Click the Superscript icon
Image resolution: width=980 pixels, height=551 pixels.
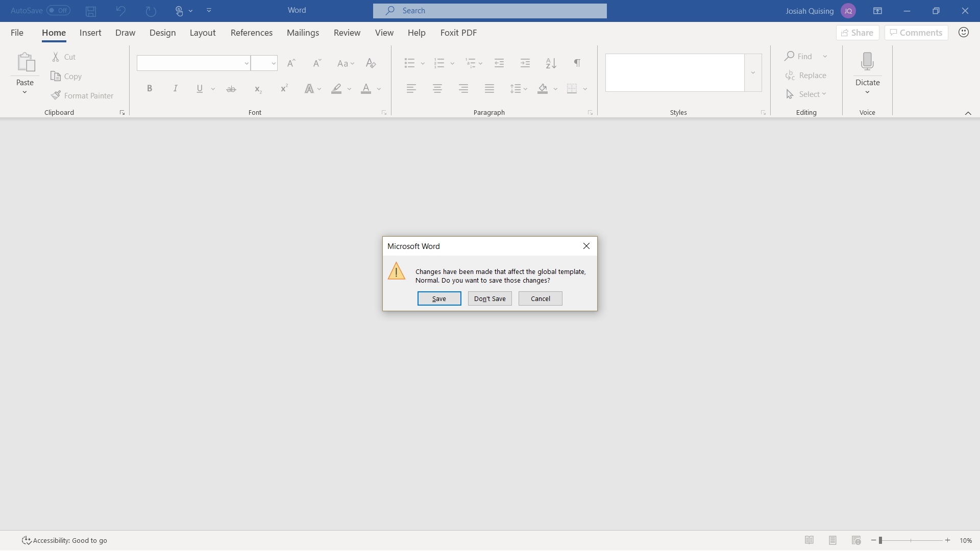(x=284, y=88)
